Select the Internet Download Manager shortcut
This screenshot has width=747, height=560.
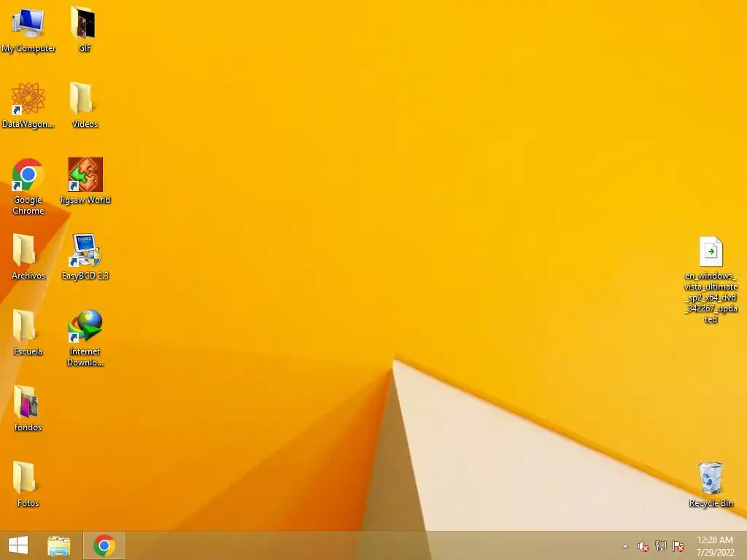(85, 326)
